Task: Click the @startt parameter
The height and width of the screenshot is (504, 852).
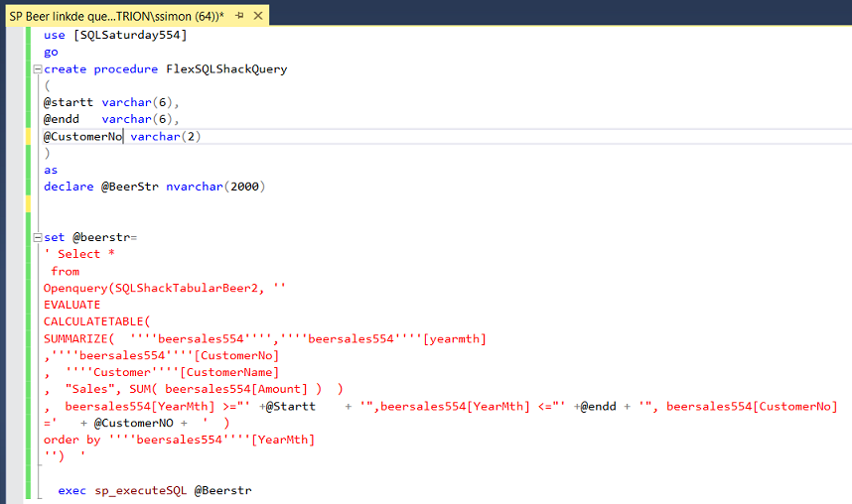Action: (69, 102)
